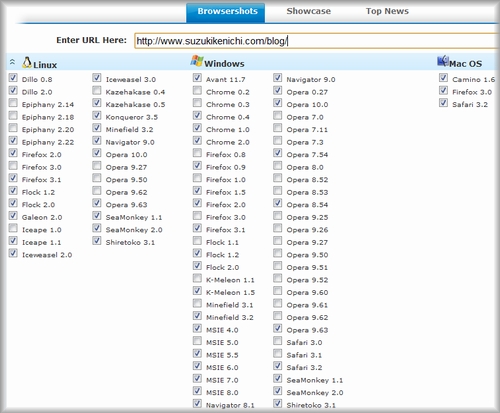Uncheck Avant 11.7 checkbox
The image size is (500, 413).
click(197, 78)
